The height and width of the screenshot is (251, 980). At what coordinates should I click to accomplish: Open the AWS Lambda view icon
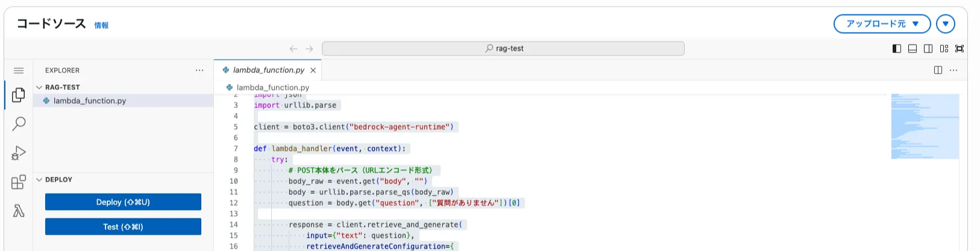point(19,211)
